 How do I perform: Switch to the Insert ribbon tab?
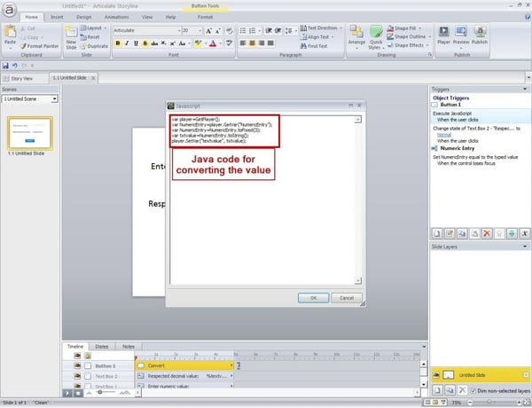57,17
